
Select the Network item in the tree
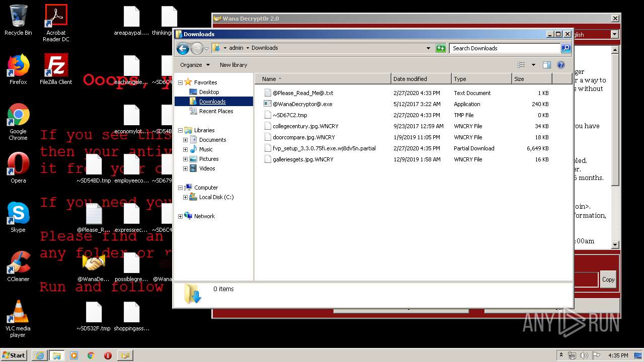204,216
